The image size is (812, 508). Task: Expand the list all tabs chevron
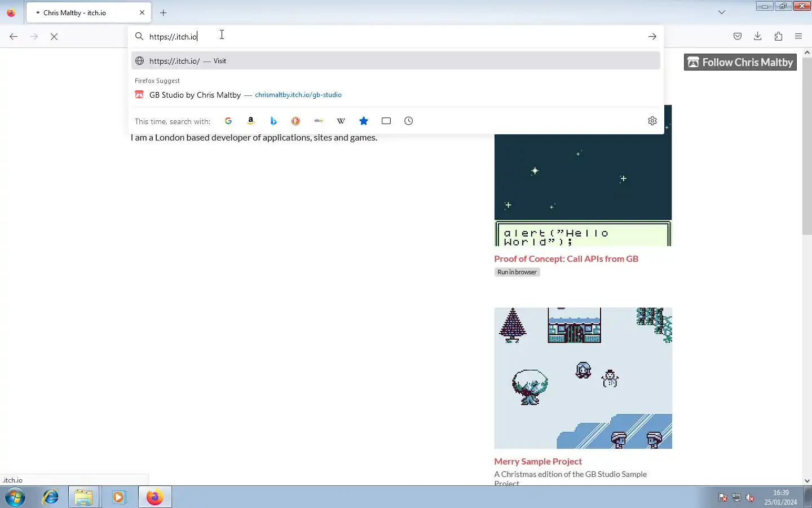[x=722, y=12]
